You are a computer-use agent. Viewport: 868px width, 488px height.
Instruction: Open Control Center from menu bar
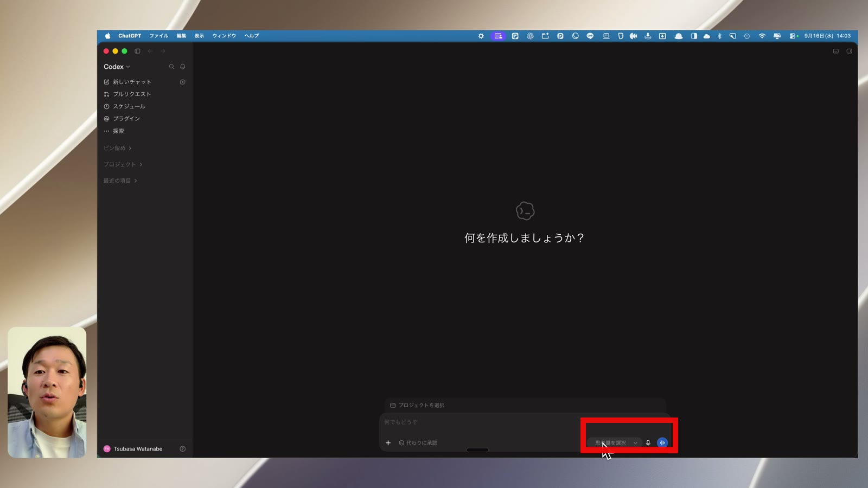point(794,36)
